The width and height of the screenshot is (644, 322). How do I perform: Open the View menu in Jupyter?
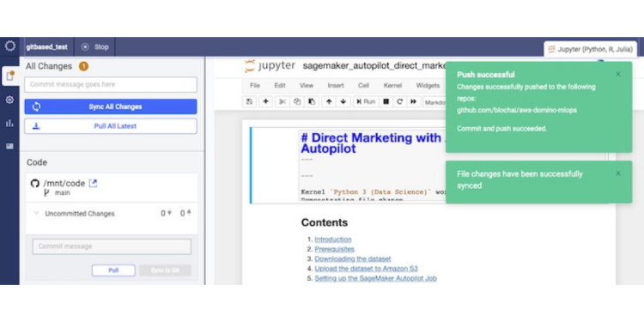[x=307, y=85]
